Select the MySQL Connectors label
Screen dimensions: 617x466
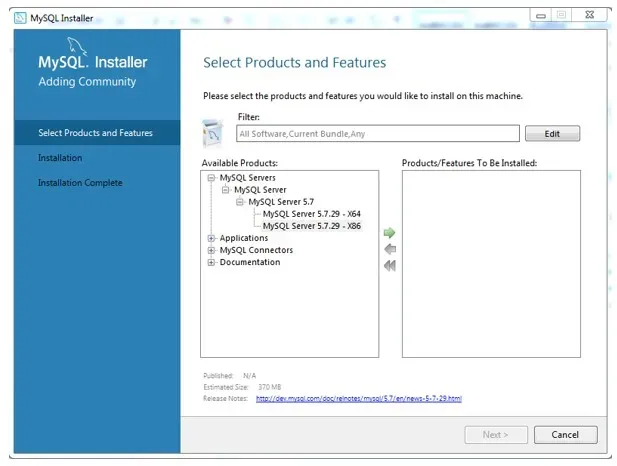(x=256, y=250)
